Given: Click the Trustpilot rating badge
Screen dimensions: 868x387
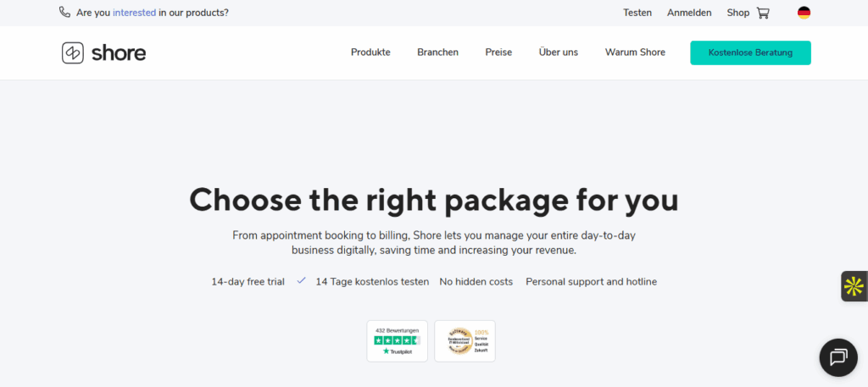Looking at the screenshot, I should pyautogui.click(x=397, y=340).
